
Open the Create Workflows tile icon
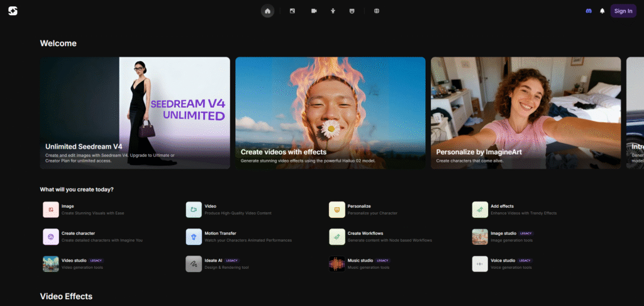pyautogui.click(x=337, y=237)
